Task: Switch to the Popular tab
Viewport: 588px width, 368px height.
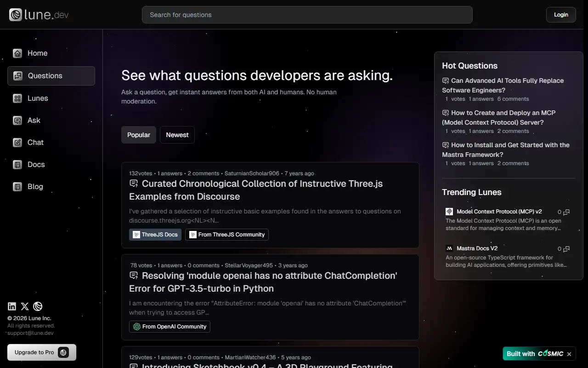Action: tap(139, 135)
